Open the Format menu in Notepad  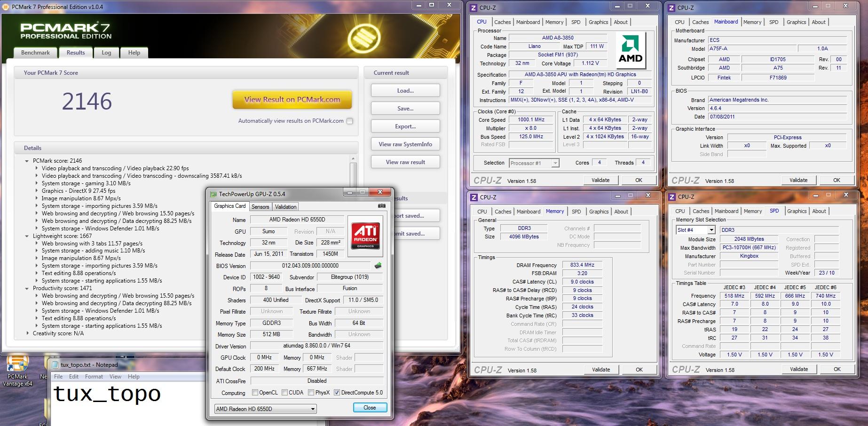click(x=94, y=377)
